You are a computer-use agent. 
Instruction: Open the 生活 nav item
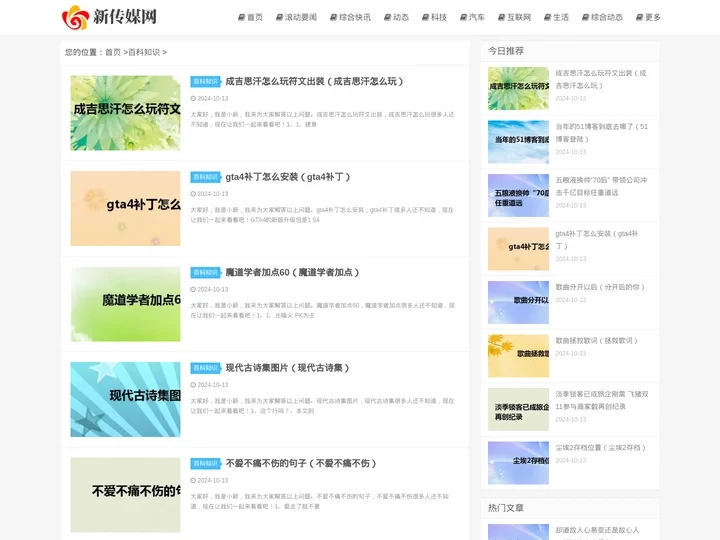click(x=557, y=17)
